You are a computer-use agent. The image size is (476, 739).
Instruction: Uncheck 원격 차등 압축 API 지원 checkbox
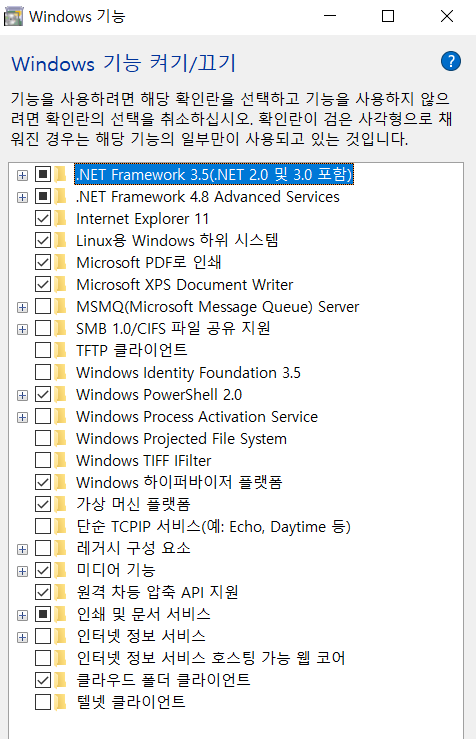(43, 592)
